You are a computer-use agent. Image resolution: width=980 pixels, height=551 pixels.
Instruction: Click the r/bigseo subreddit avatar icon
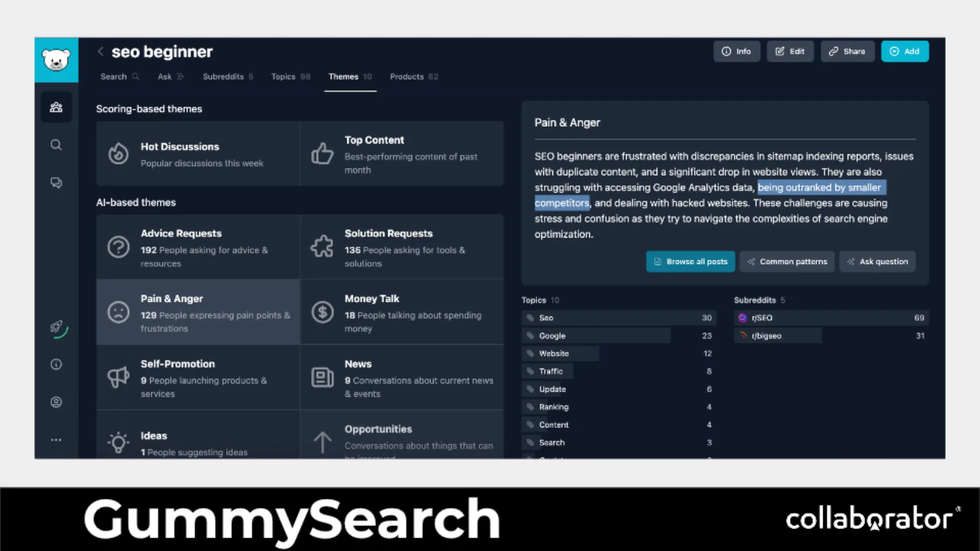click(x=743, y=335)
